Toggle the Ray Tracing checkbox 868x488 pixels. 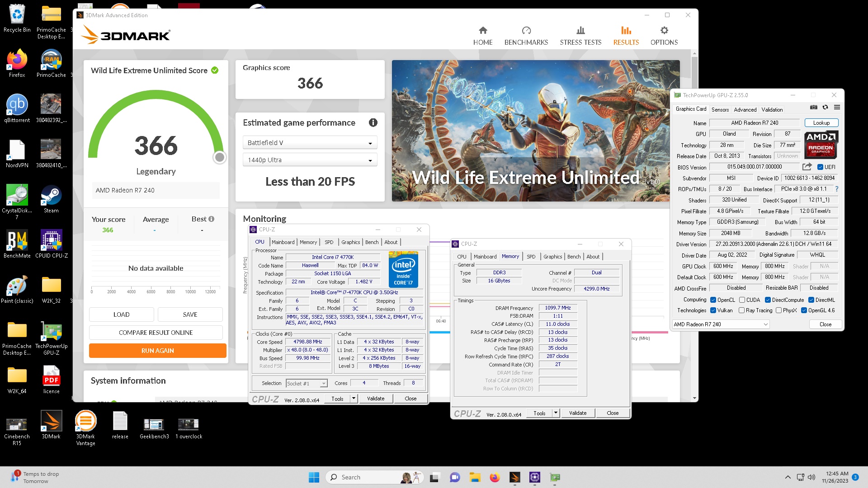[x=741, y=310]
